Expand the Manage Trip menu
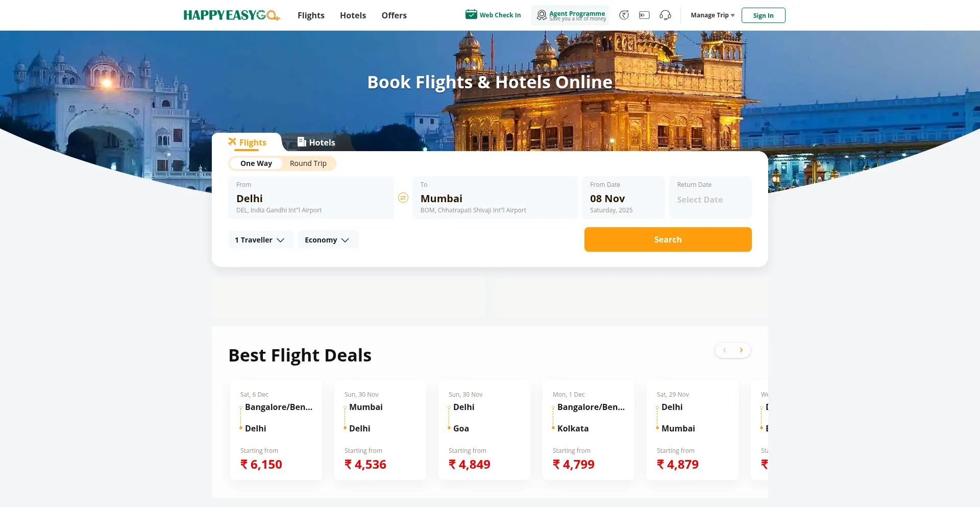This screenshot has width=980, height=507. pos(712,15)
